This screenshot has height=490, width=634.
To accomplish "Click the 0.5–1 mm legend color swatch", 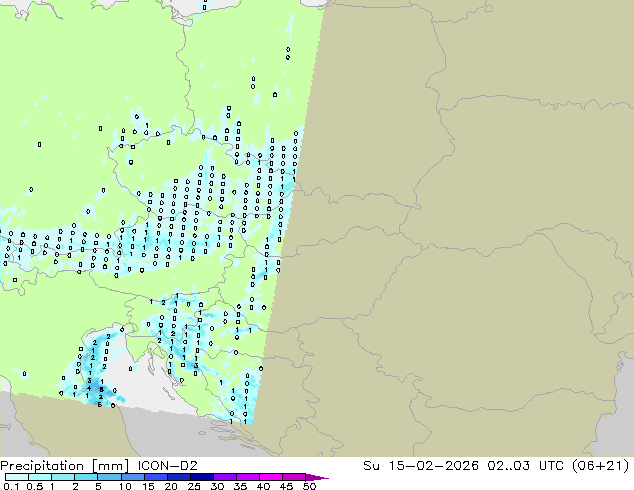I will pyautogui.click(x=40, y=477).
